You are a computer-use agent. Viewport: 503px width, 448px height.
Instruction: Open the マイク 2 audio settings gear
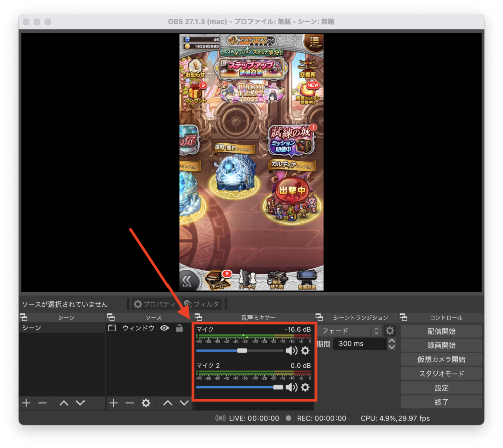tap(305, 387)
